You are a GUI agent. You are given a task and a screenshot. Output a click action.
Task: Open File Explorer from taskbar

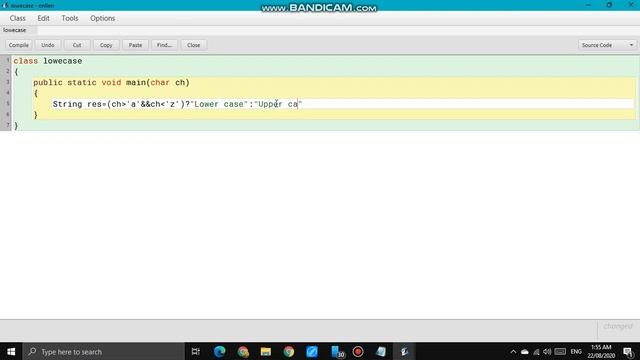pyautogui.click(x=266, y=351)
